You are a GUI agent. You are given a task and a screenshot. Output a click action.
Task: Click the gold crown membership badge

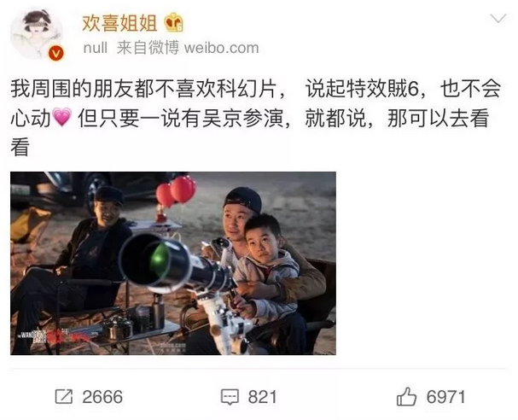[x=174, y=22]
